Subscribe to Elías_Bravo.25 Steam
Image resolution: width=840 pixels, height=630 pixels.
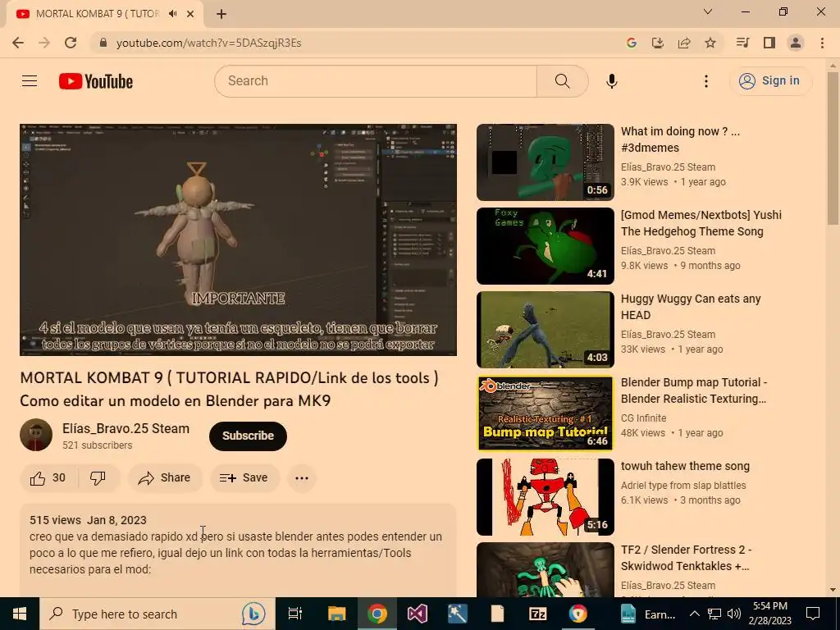click(x=248, y=436)
